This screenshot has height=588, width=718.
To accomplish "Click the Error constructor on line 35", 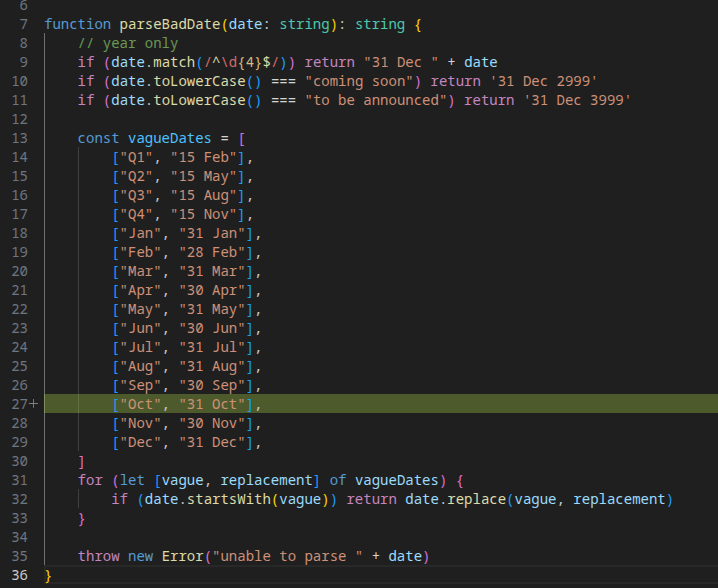I will click(x=182, y=556).
